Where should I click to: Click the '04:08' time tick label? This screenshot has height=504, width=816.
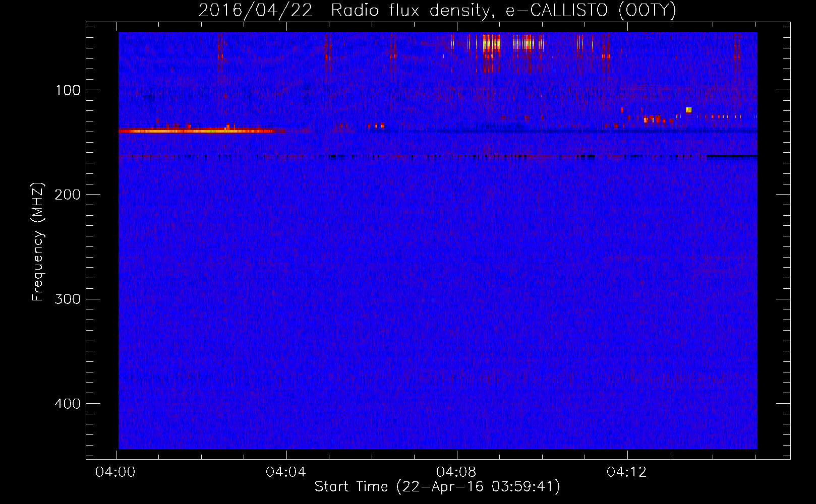456,472
